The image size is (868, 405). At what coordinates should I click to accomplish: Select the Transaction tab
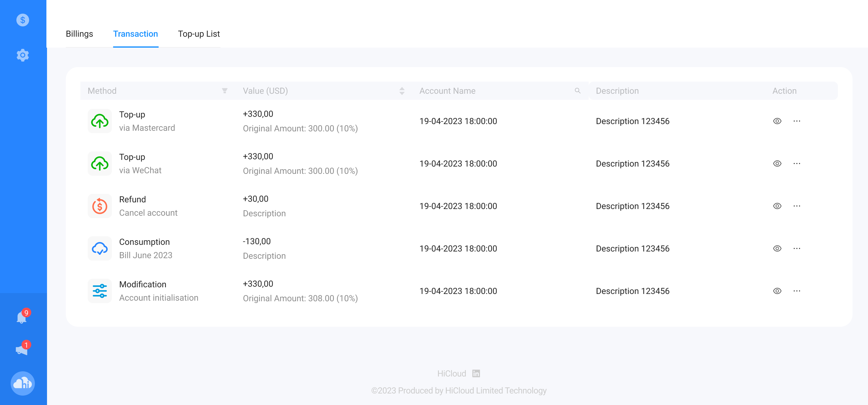click(136, 34)
